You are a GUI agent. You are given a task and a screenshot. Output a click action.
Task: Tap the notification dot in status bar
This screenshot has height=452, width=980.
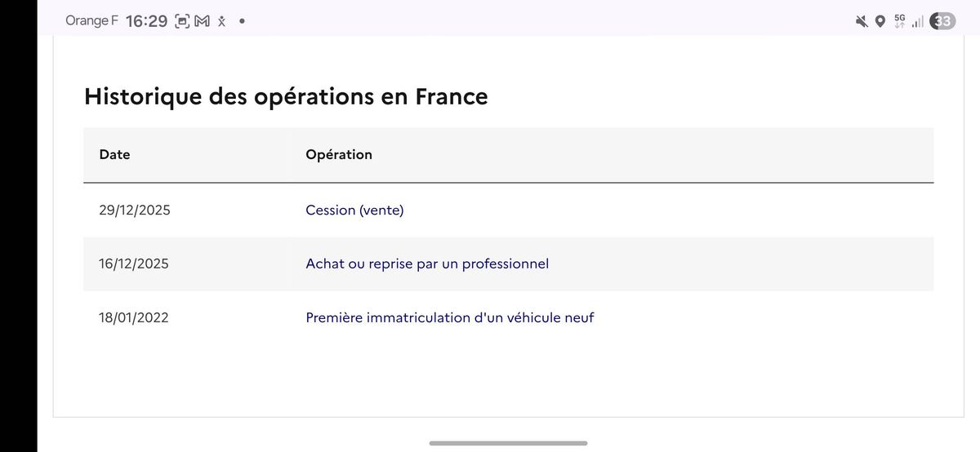(x=242, y=21)
